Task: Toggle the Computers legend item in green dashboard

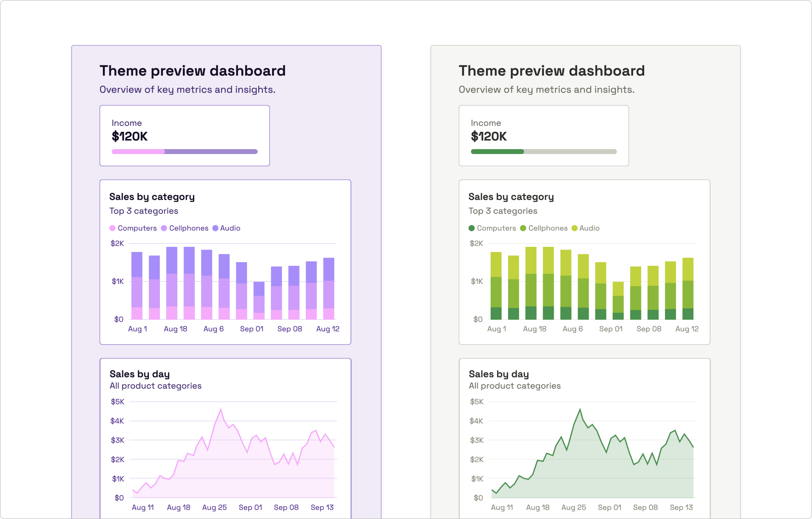Action: coord(492,228)
